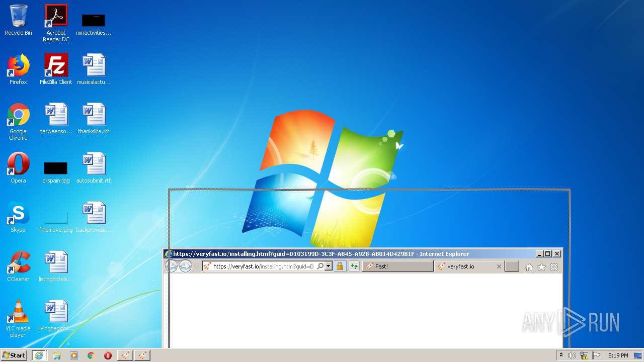Select the backprovide Word document
This screenshot has width=644, height=362.
[94, 217]
